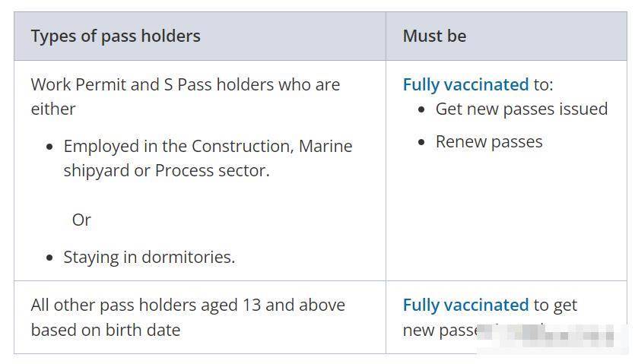
Task: Click the shipyard or Process sector line
Action: coord(167,170)
